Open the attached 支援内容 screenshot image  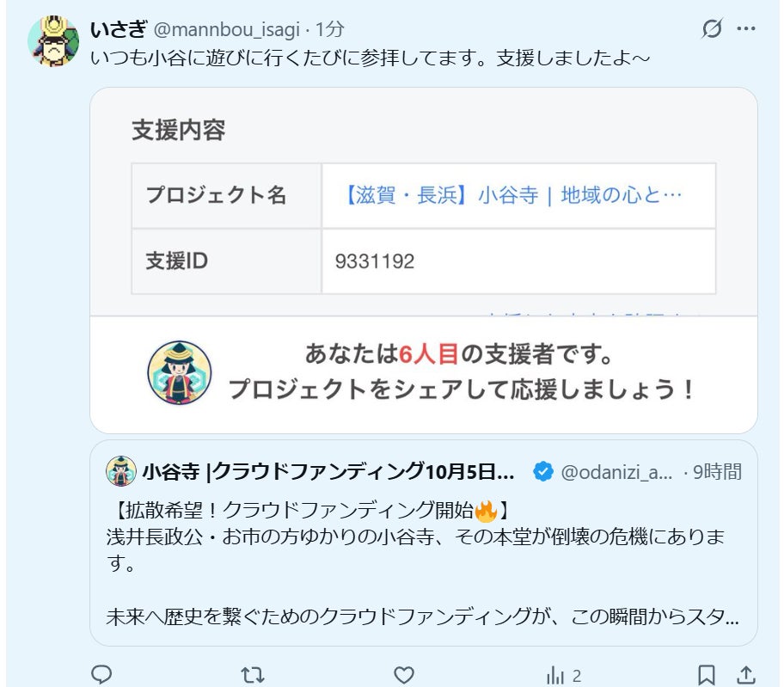click(x=424, y=260)
